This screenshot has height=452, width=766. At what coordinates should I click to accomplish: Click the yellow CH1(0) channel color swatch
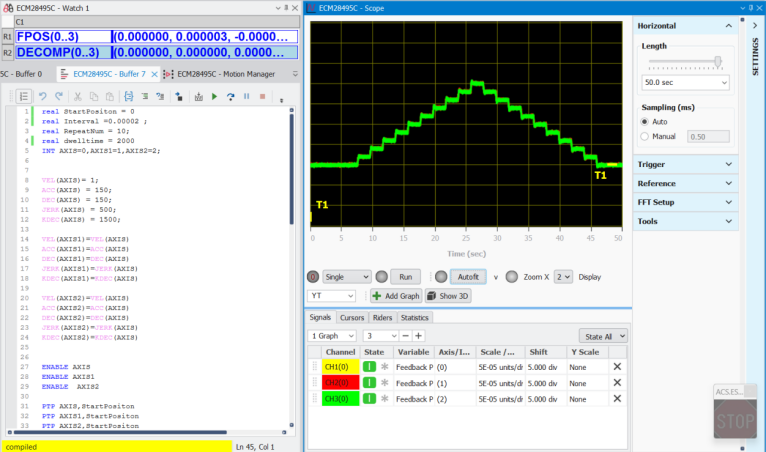pos(340,367)
